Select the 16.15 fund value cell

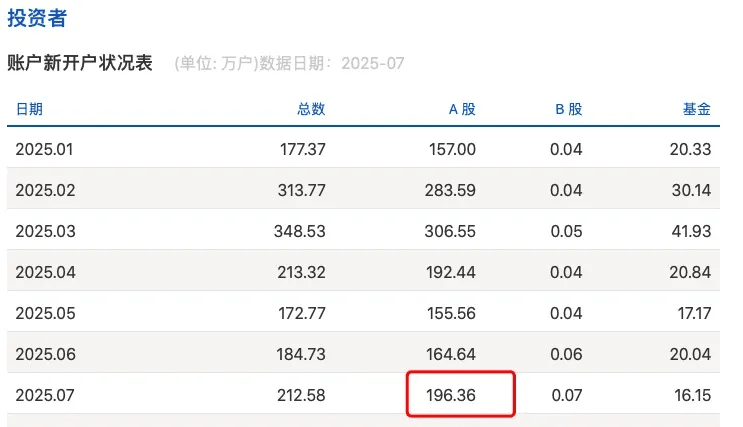(692, 395)
